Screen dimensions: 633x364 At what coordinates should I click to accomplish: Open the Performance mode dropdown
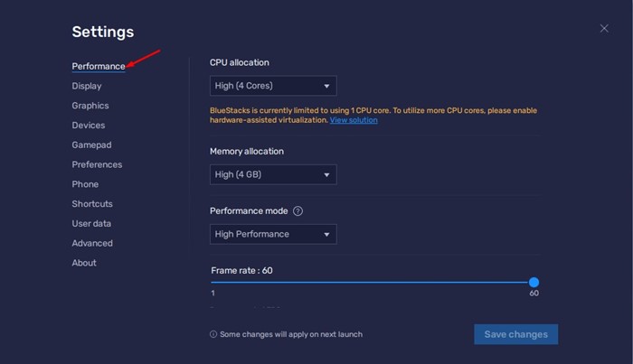click(x=273, y=234)
